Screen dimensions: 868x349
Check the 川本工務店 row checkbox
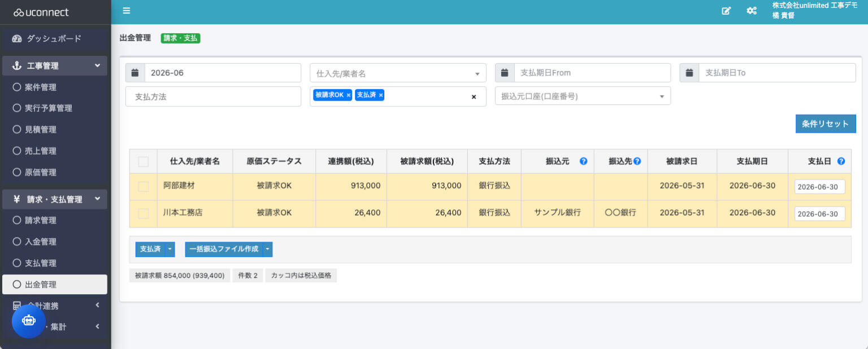click(144, 213)
